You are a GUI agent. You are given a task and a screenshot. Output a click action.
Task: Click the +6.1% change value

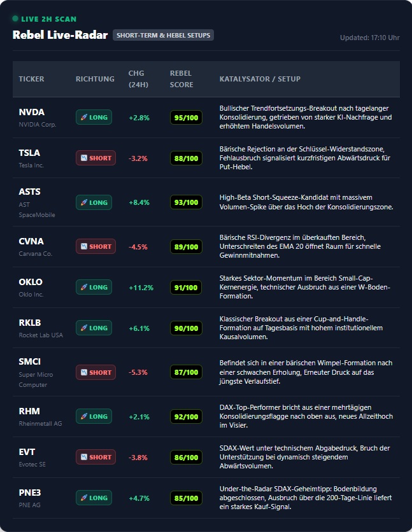coord(139,328)
